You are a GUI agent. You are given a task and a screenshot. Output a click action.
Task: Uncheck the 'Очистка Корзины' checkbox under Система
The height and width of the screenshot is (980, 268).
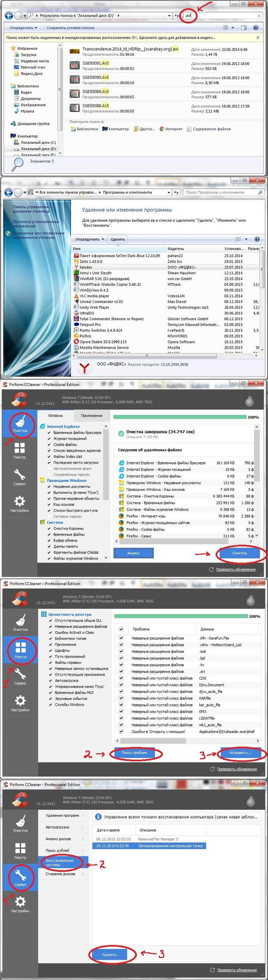49,529
